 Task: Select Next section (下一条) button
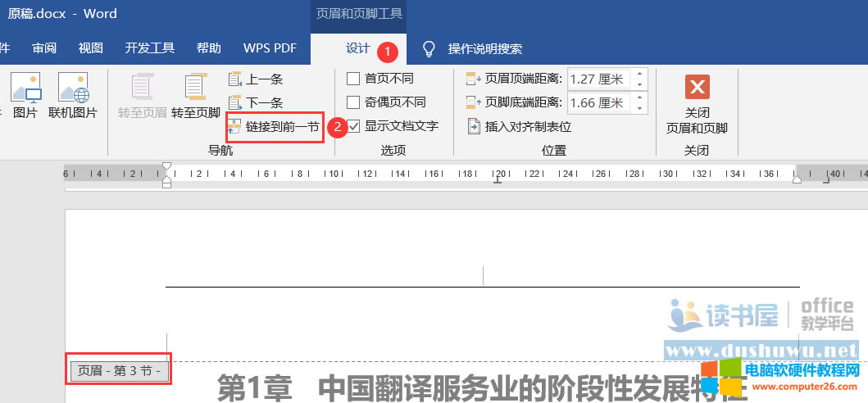tap(256, 103)
